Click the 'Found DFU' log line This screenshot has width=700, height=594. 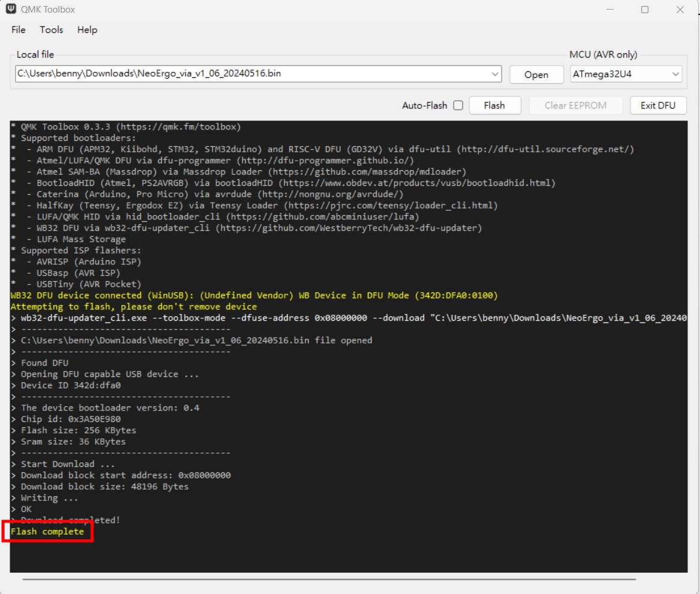pos(40,363)
